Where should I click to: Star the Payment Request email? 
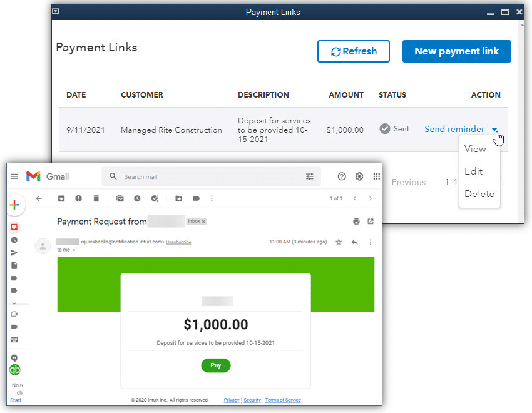[339, 242]
